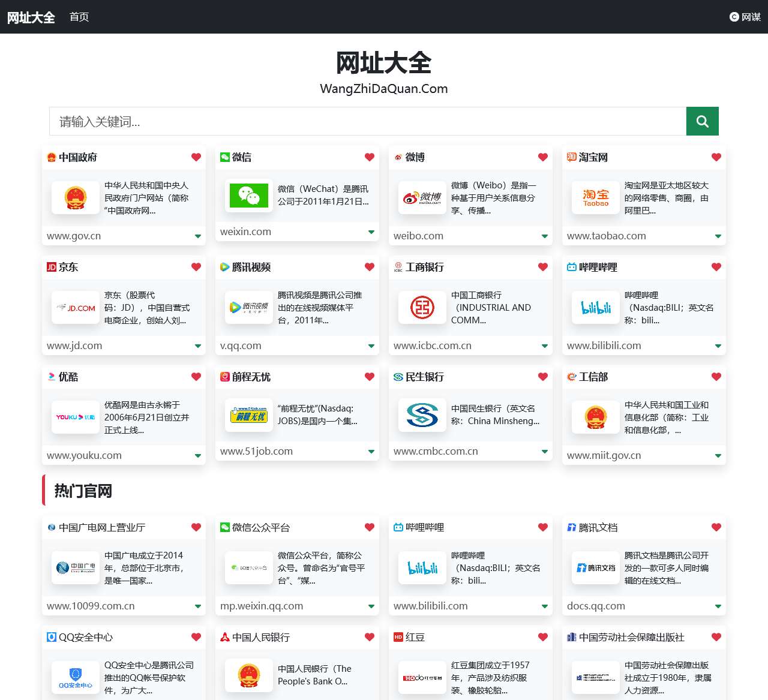Screen dimensions: 768x700
Task: Open the 中国广电 logo image
Action: 76,568
